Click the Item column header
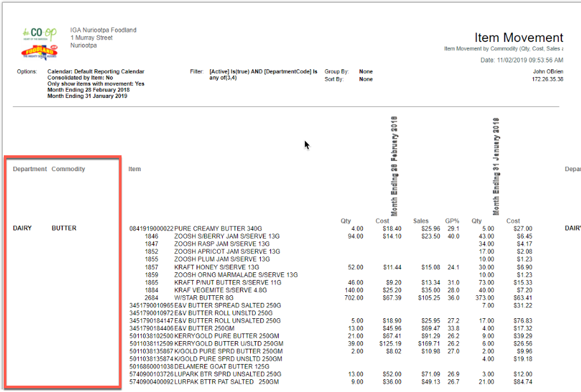The height and width of the screenshot is (392, 581). (134, 169)
